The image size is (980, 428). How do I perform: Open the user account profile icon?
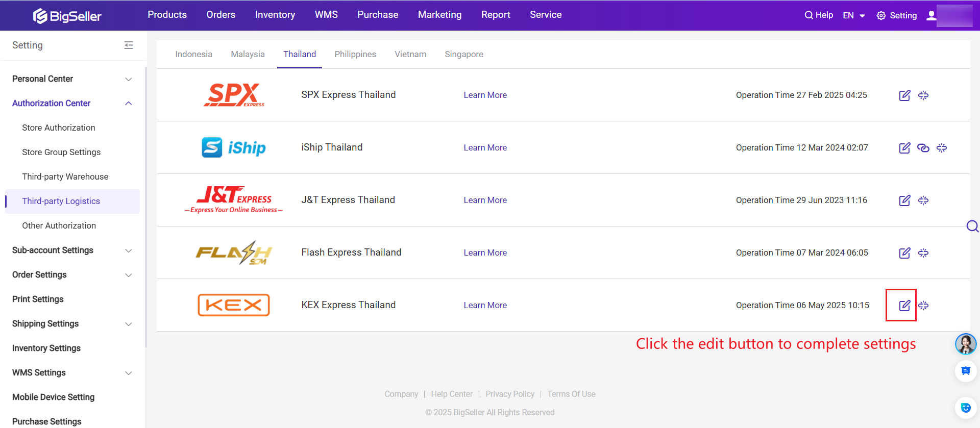(932, 15)
